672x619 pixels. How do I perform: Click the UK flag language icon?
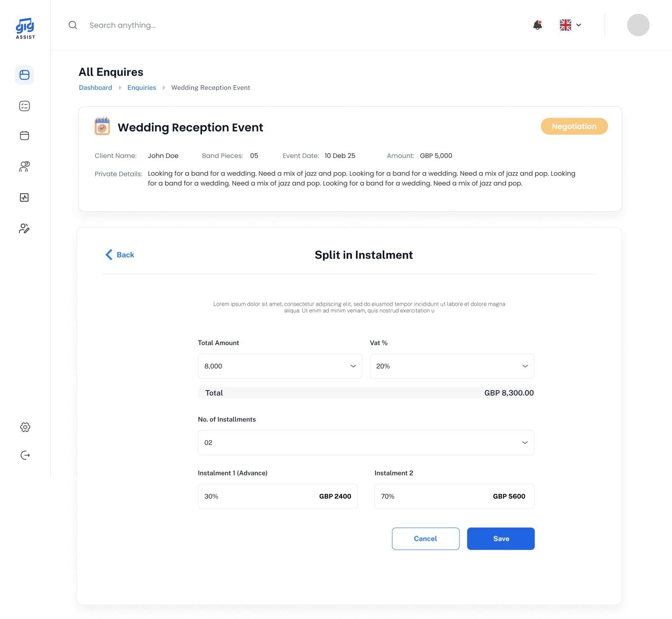click(565, 25)
